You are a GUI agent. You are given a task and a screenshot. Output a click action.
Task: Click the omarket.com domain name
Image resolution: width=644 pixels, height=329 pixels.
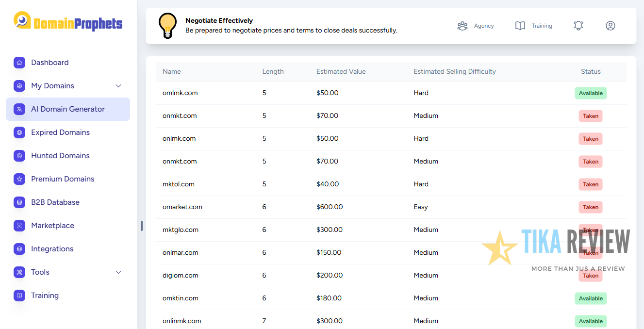coord(182,207)
